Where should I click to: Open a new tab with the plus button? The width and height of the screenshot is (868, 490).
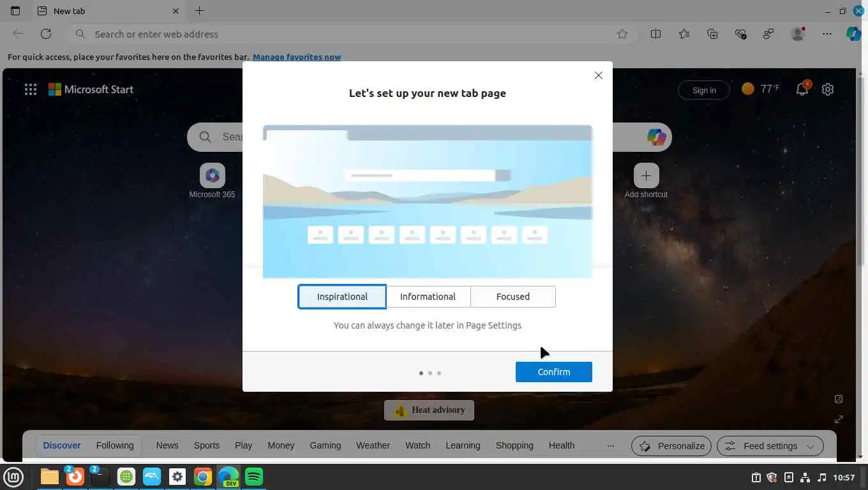point(199,11)
